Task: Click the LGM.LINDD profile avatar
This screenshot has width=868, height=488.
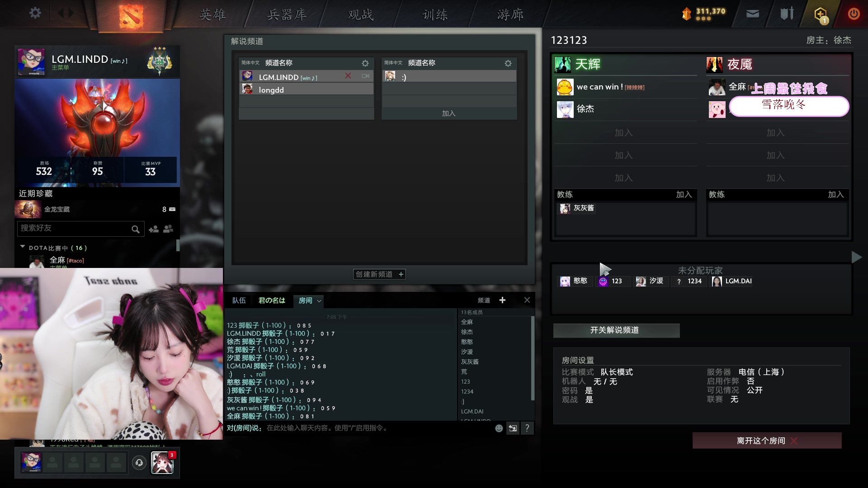Action: point(31,61)
